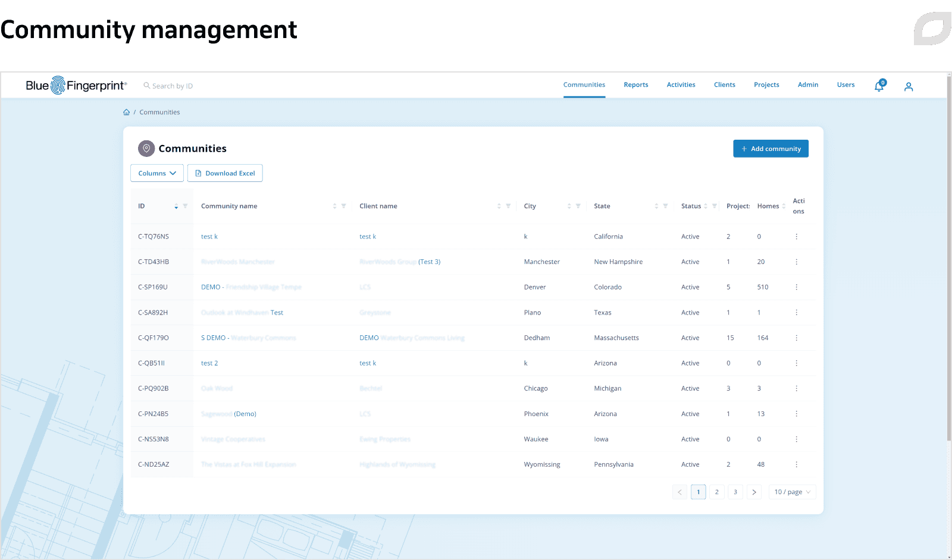Open community link 'test k' in first row

click(209, 237)
